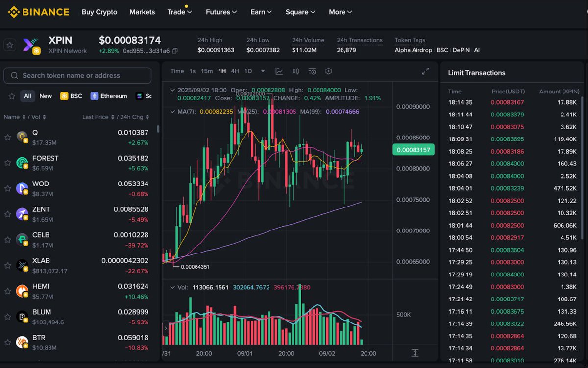
Task: Click the Q token icon
Action: point(22,137)
